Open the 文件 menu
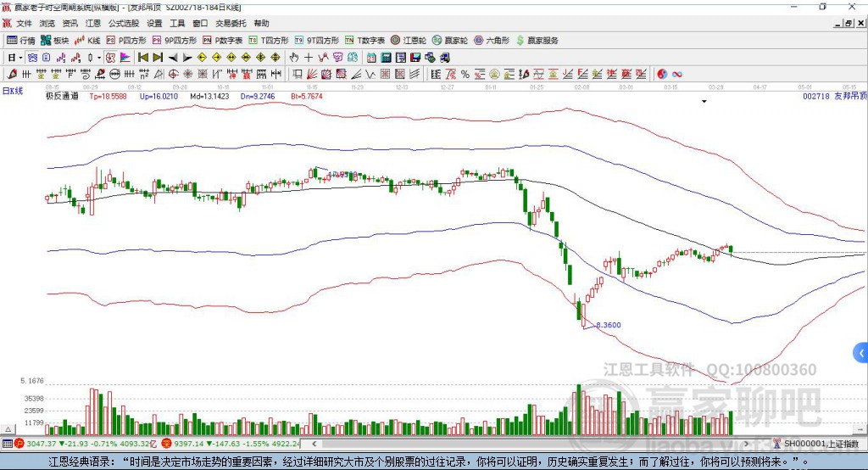Image resolution: width=868 pixels, height=470 pixels. tap(24, 23)
